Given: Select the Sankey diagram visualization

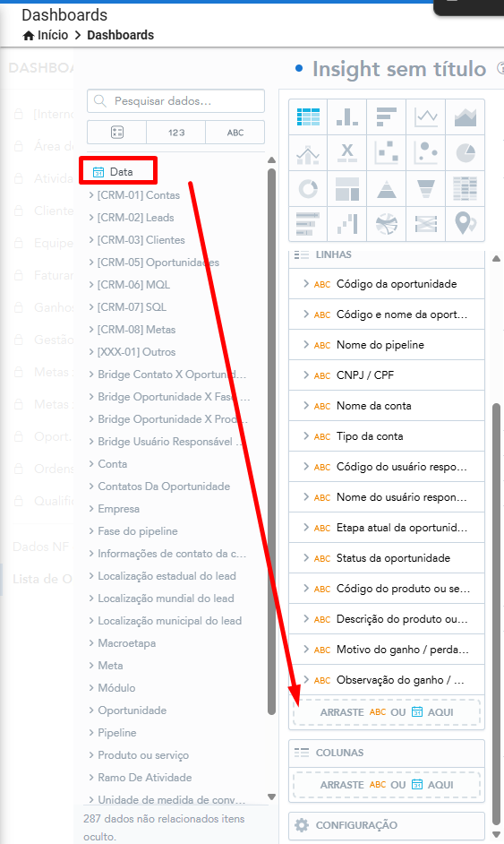Looking at the screenshot, I should coord(425,224).
